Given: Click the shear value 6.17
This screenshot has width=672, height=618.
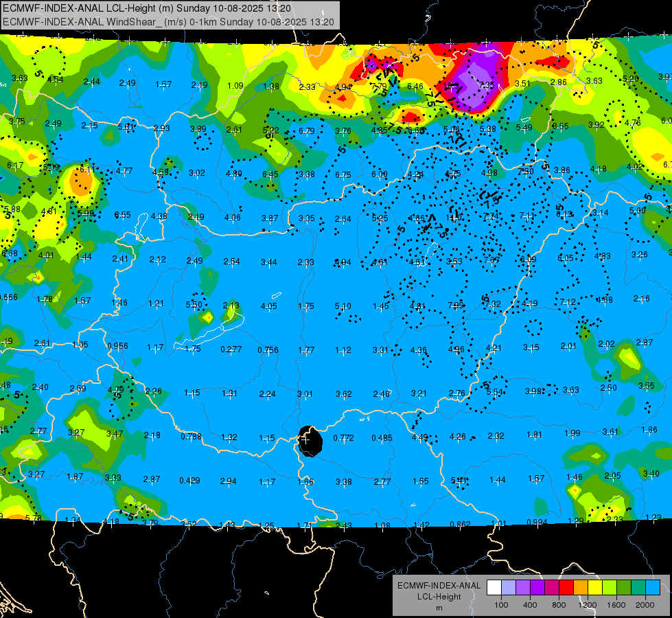Looking at the screenshot, I should [x=15, y=165].
